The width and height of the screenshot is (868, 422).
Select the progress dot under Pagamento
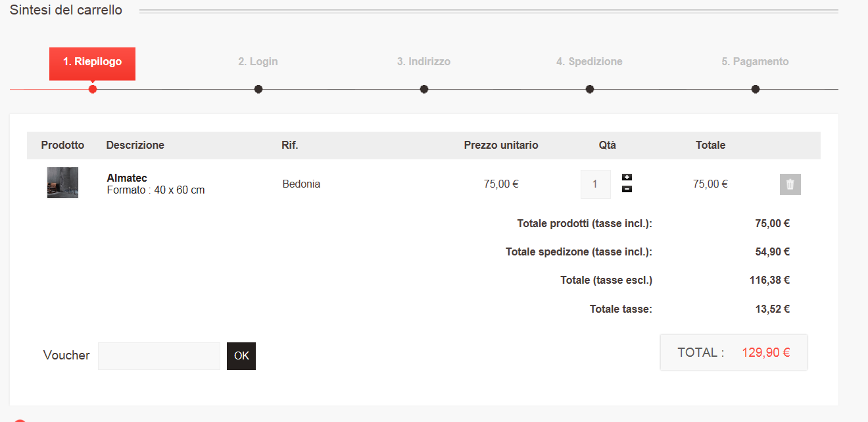click(756, 89)
